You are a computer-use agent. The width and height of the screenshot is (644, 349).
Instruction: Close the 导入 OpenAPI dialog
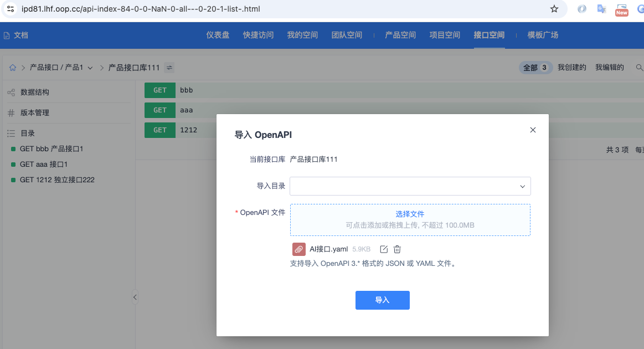533,130
